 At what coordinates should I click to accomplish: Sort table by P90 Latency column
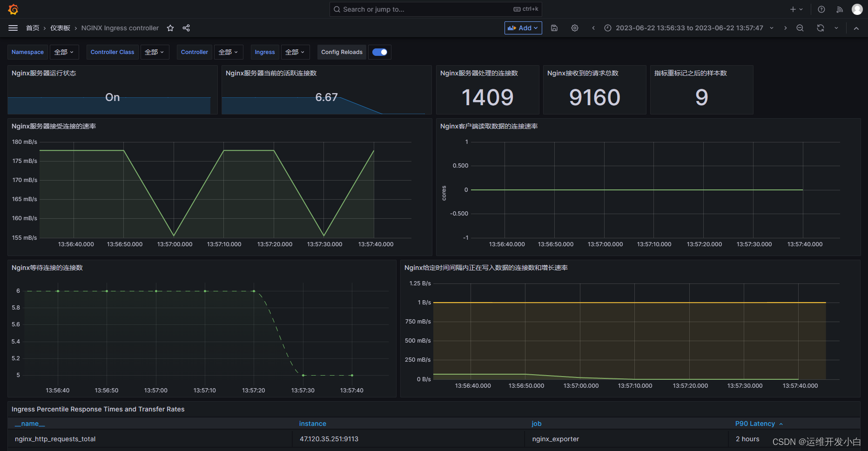[755, 424]
